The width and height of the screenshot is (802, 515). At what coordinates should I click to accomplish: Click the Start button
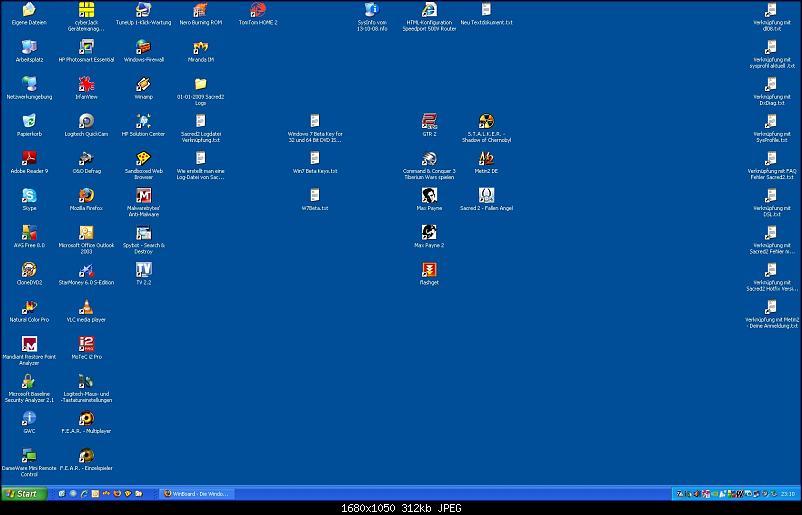point(24,494)
